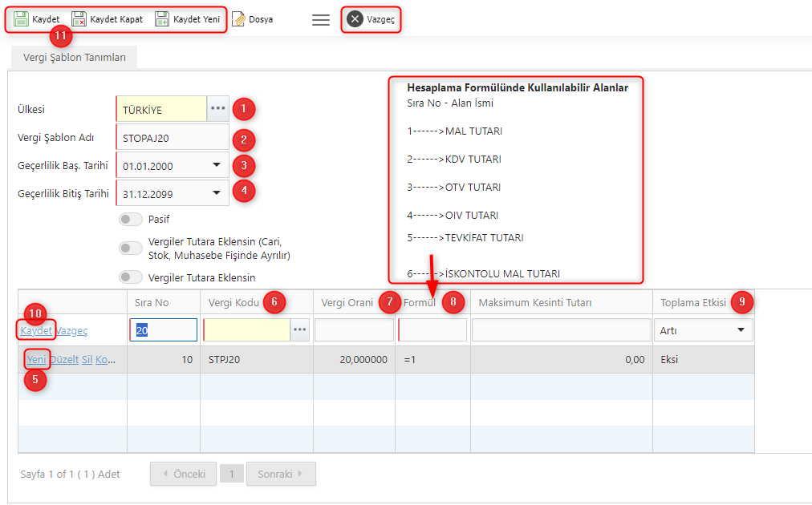The height and width of the screenshot is (505, 812).
Task: Click the Sayfa 1 of 1 ( 1 ) Adet text
Action: click(70, 474)
